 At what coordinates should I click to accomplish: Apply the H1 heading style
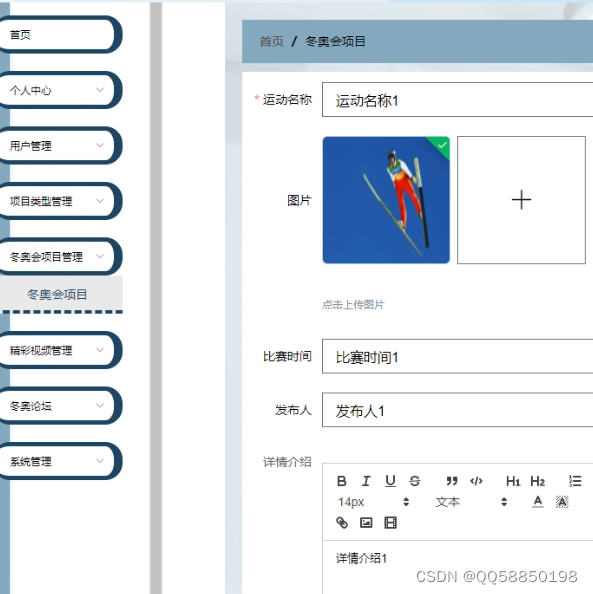point(513,481)
